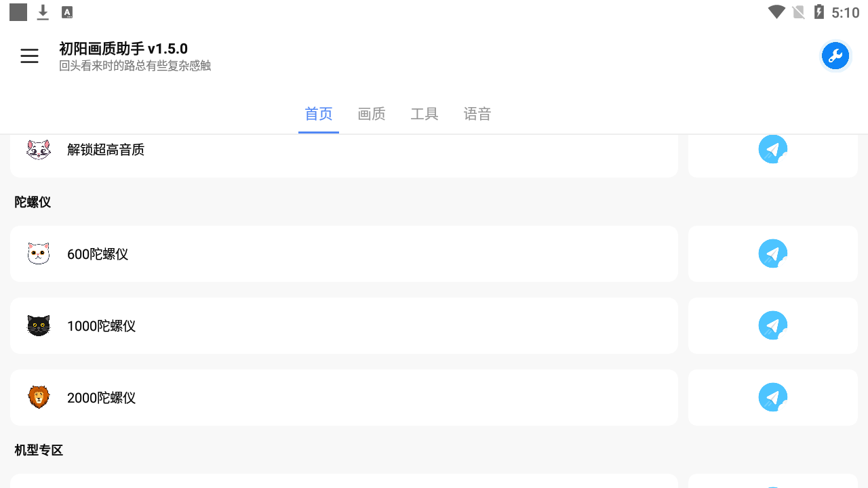The height and width of the screenshot is (488, 868).
Task: Switch to the 画质 tab
Action: coord(372,114)
